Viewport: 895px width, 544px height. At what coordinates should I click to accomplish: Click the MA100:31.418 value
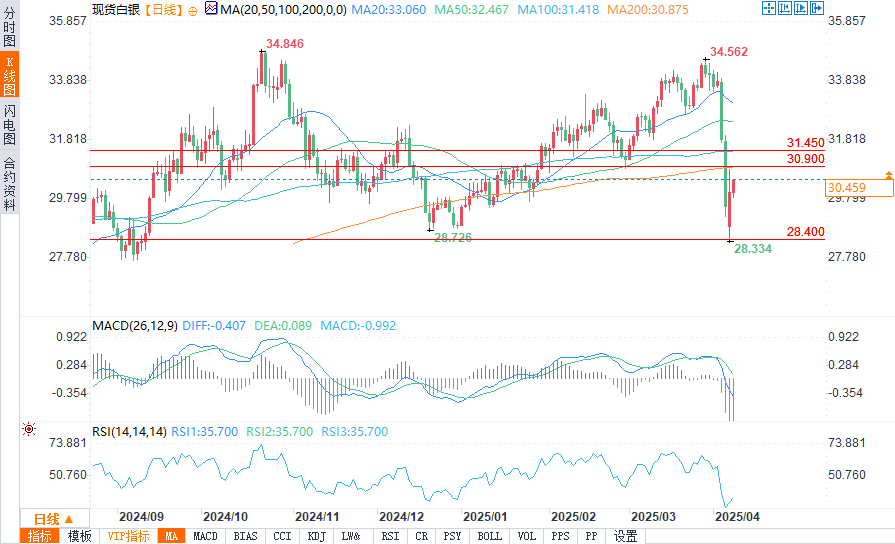558,10
